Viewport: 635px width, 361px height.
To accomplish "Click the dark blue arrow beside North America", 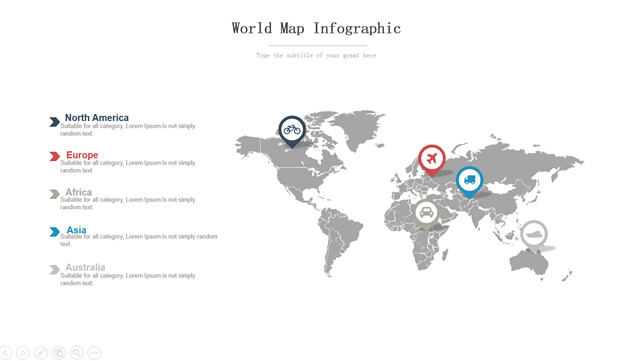I will [55, 122].
